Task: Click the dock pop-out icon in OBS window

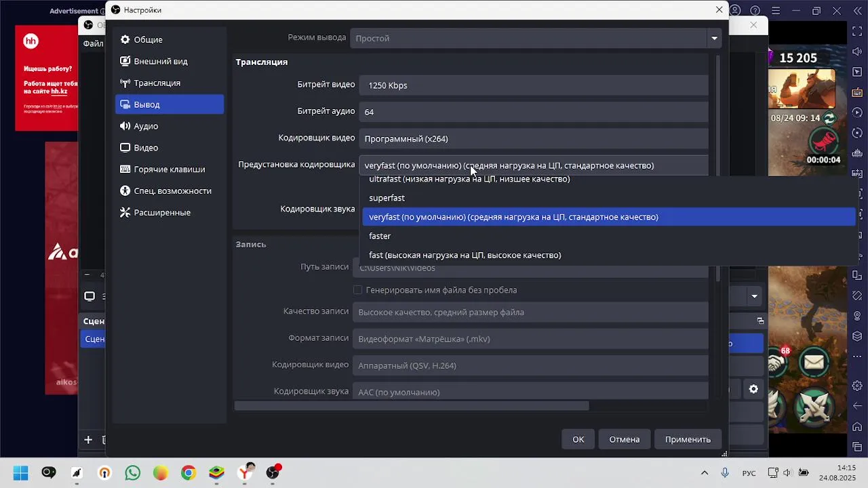Action: 760,321
